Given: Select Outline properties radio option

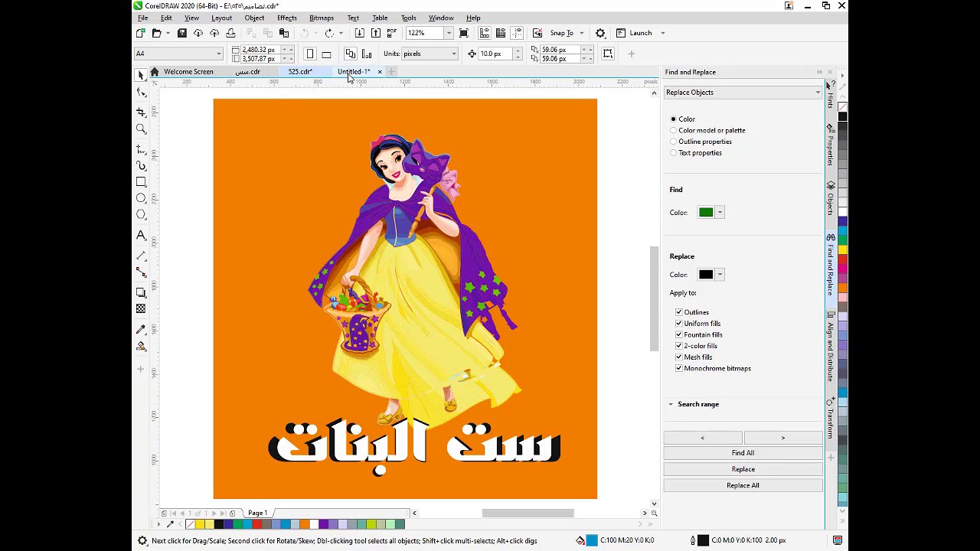Looking at the screenshot, I should 673,142.
